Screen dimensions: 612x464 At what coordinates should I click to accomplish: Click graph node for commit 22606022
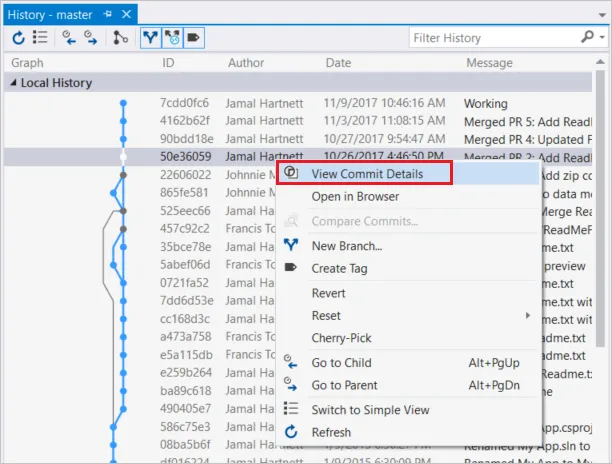coord(123,175)
